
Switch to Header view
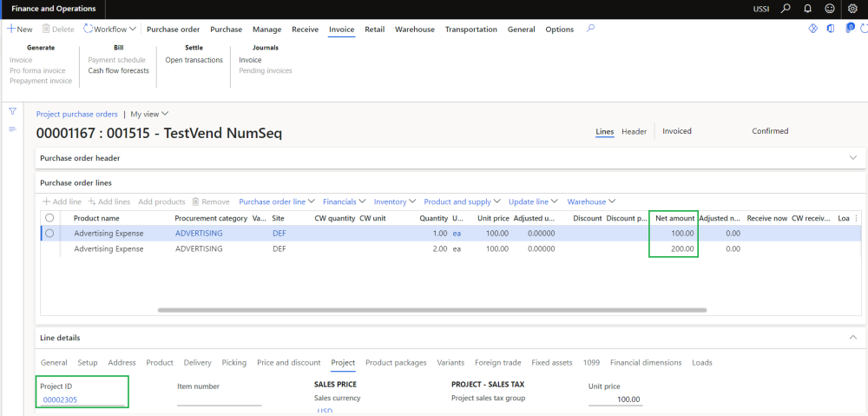tap(634, 131)
